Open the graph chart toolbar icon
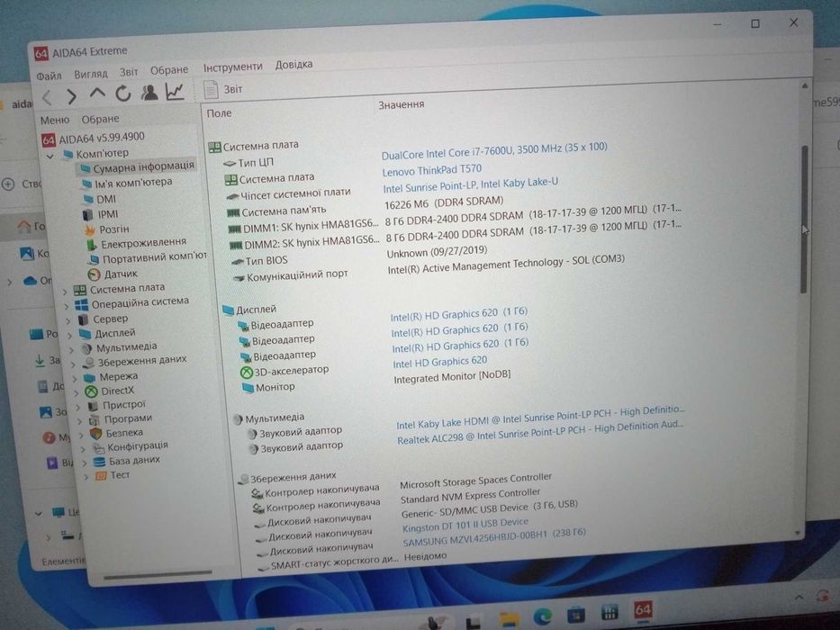The height and width of the screenshot is (630, 840). click(x=175, y=91)
